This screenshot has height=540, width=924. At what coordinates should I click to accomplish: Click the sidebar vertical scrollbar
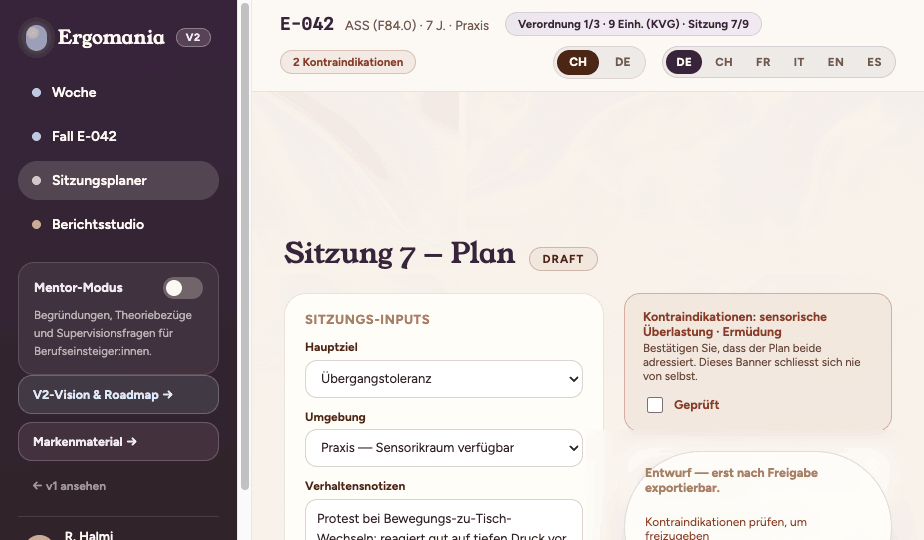click(x=245, y=245)
